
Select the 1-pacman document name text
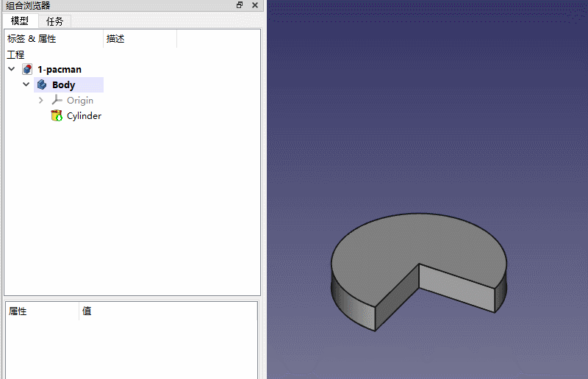pos(60,69)
